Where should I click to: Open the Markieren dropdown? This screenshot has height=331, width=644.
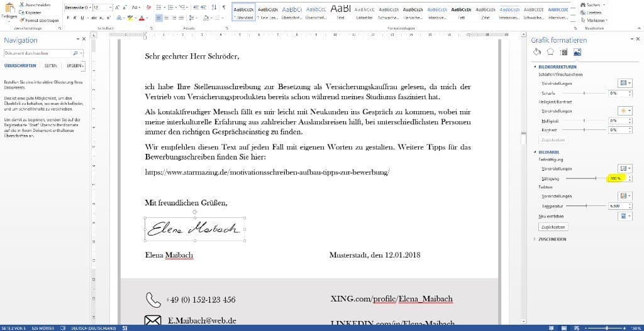[x=595, y=19]
